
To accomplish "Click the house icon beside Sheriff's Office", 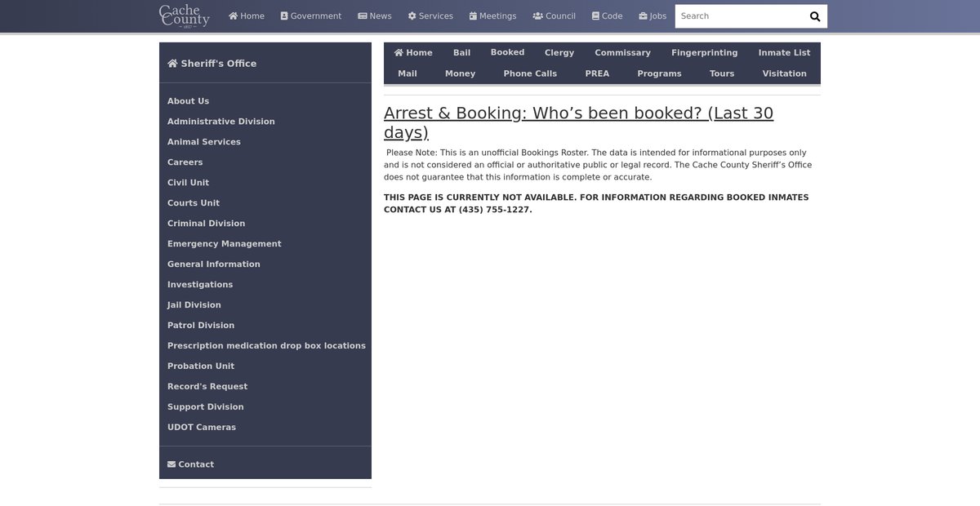I will (172, 64).
